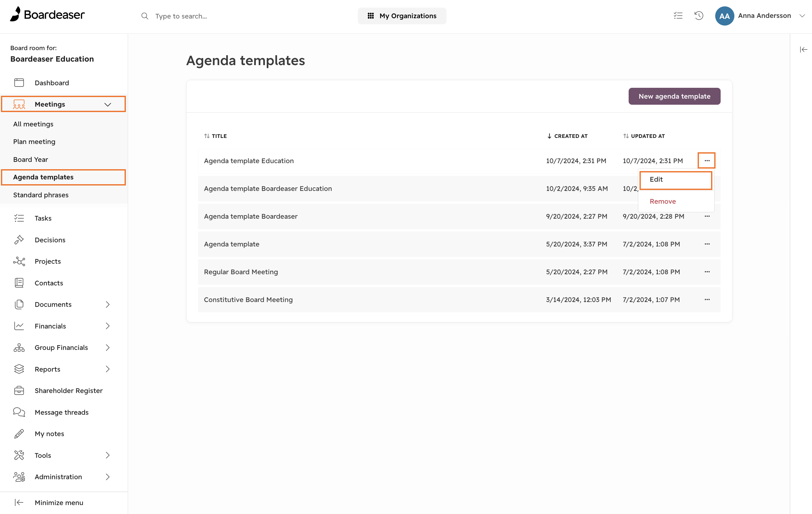The image size is (812, 514).
Task: Open options for Agenda template Education row
Action: [x=707, y=161]
